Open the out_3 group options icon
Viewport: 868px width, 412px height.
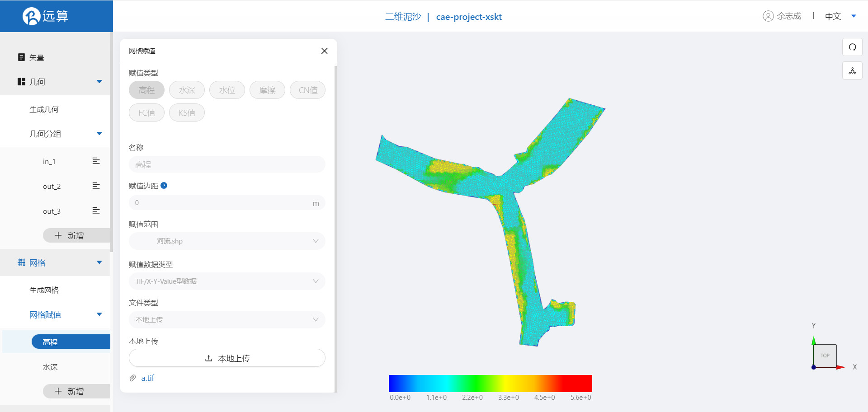(96, 211)
